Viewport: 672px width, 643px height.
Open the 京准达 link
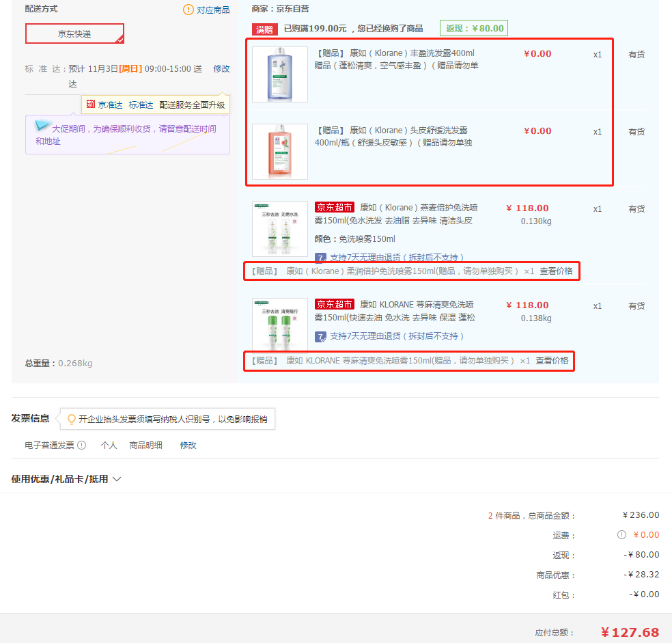click(x=110, y=105)
